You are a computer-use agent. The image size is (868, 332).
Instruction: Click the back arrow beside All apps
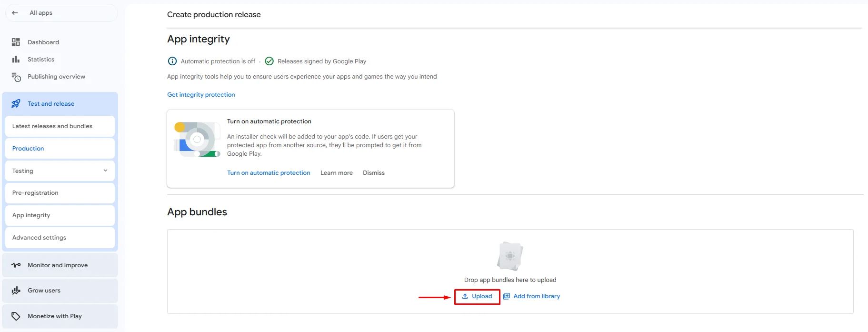[x=15, y=13]
